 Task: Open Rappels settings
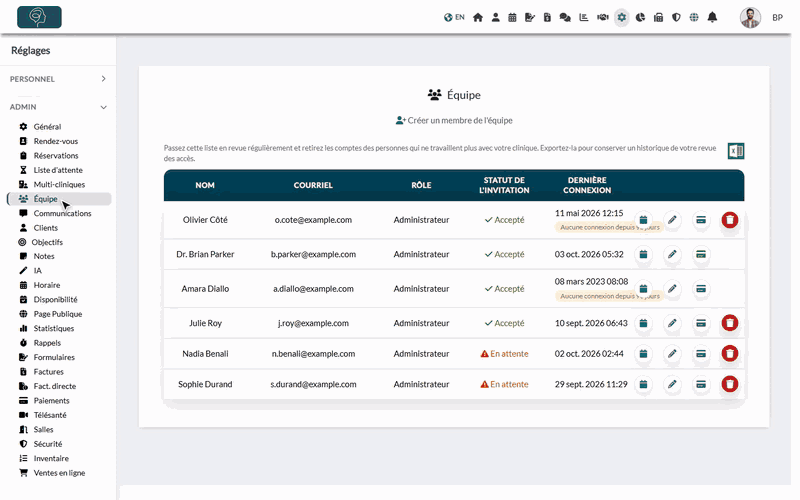pos(47,343)
